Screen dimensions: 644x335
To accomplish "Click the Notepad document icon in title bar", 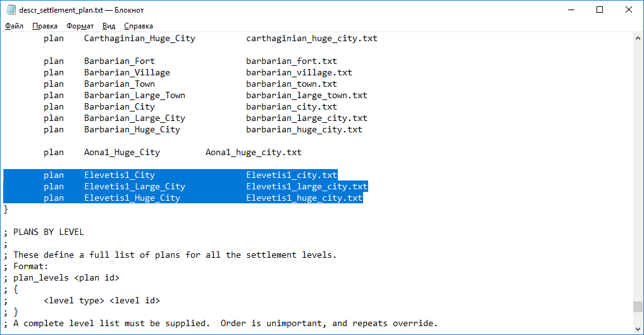I will tap(11, 10).
